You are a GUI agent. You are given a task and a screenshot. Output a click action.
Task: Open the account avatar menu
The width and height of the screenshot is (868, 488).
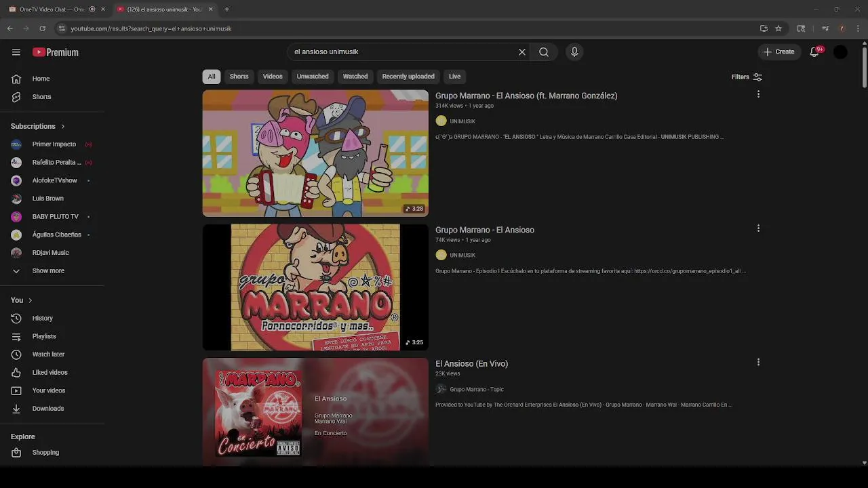pyautogui.click(x=840, y=52)
